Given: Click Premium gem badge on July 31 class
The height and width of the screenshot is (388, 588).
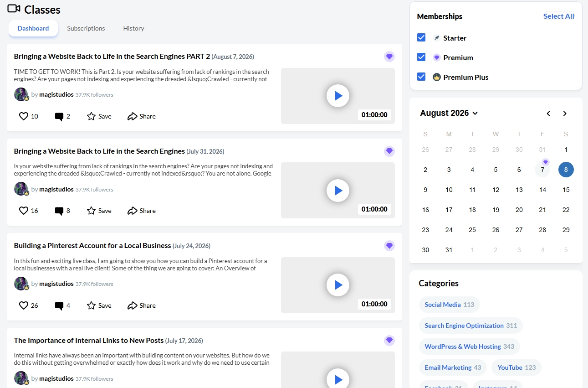Looking at the screenshot, I should [x=389, y=151].
